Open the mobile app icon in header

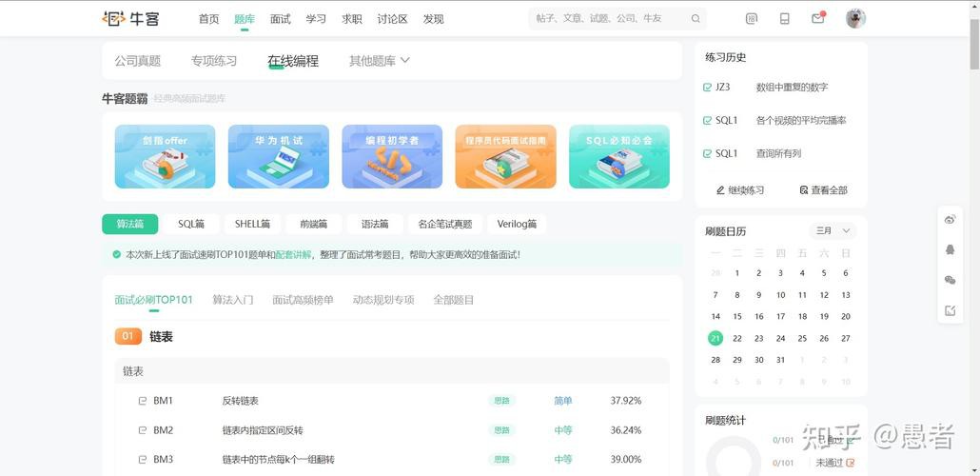tap(784, 19)
